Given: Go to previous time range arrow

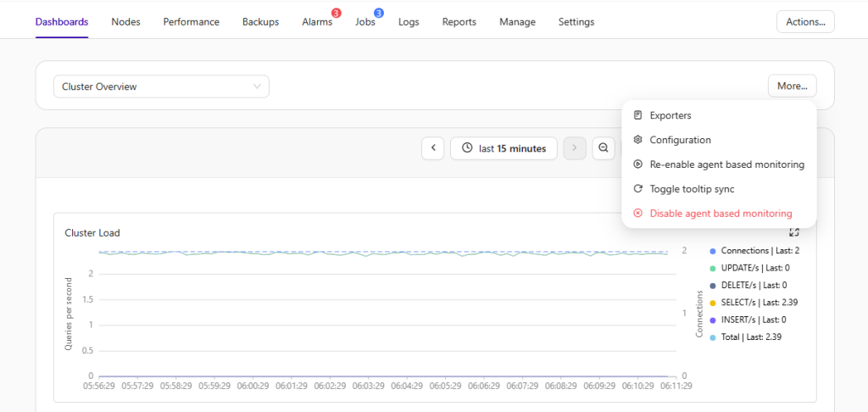Looking at the screenshot, I should [433, 148].
